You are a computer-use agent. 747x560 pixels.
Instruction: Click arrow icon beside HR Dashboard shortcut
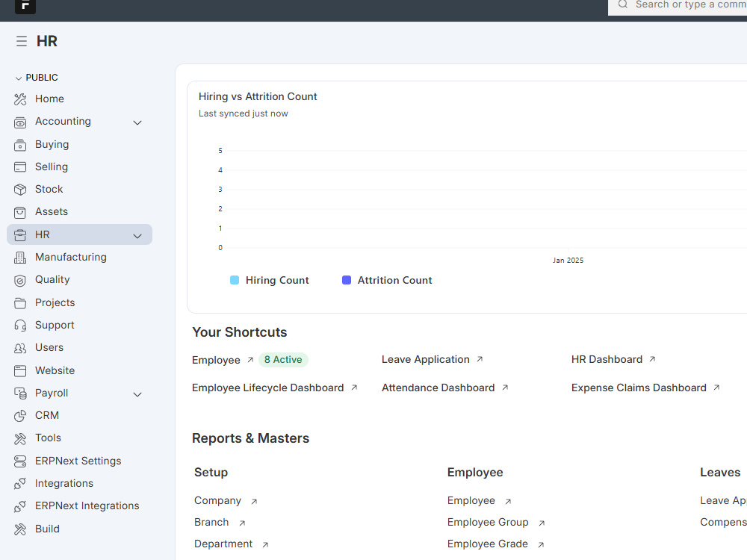[652, 359]
